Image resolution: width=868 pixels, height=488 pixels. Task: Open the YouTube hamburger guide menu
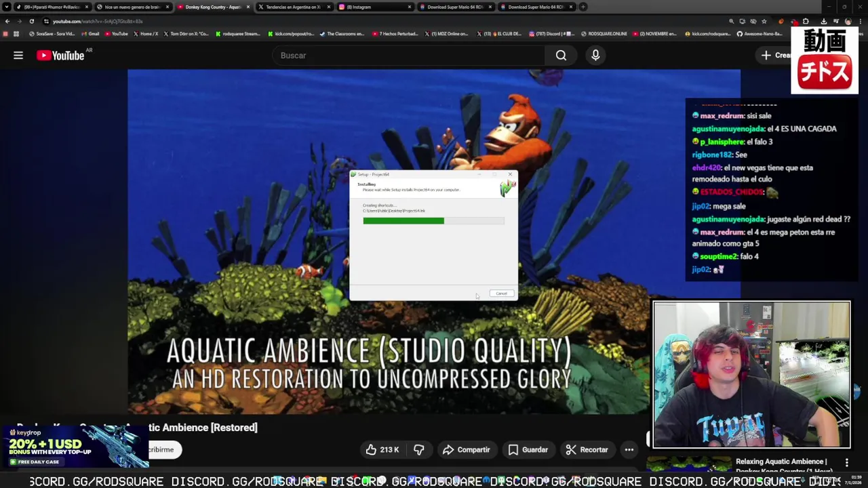[x=18, y=56]
